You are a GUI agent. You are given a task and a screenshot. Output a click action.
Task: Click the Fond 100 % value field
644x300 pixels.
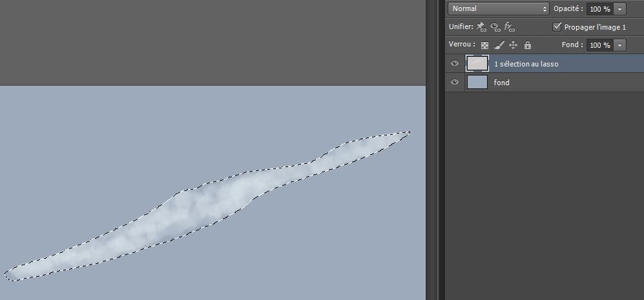pos(599,45)
